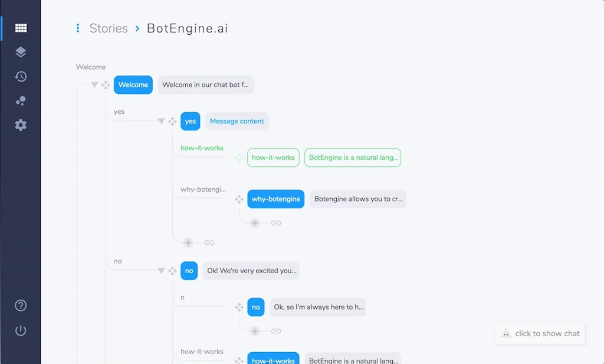This screenshot has width=604, height=364.
Task: Select the Layers icon in the sidebar
Action: (21, 51)
